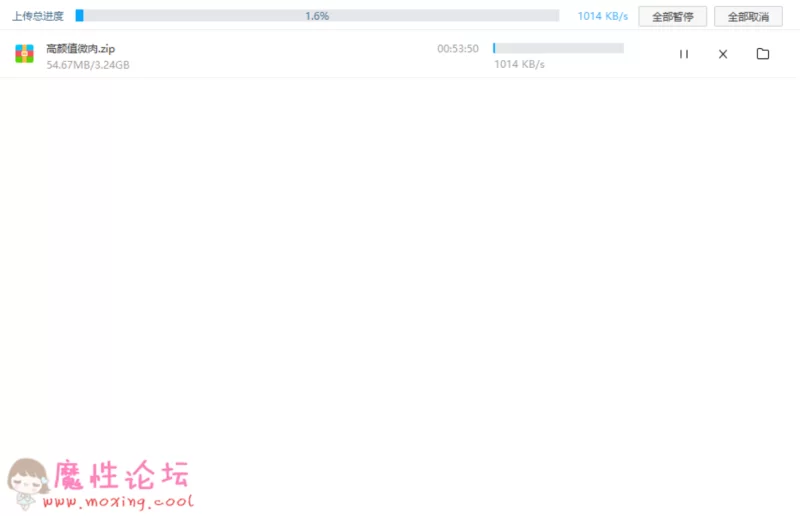The height and width of the screenshot is (516, 800).
Task: Click the overall upload progress bar at 1.6%
Action: (x=317, y=16)
